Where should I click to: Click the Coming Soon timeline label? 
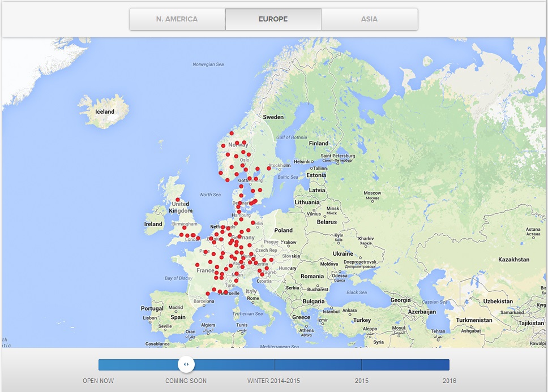coord(186,381)
